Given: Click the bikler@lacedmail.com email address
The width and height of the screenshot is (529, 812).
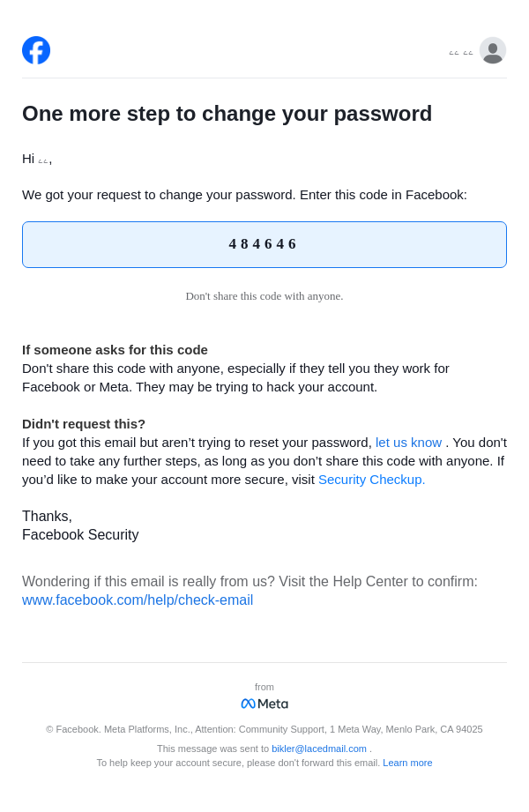Looking at the screenshot, I should [x=319, y=749].
